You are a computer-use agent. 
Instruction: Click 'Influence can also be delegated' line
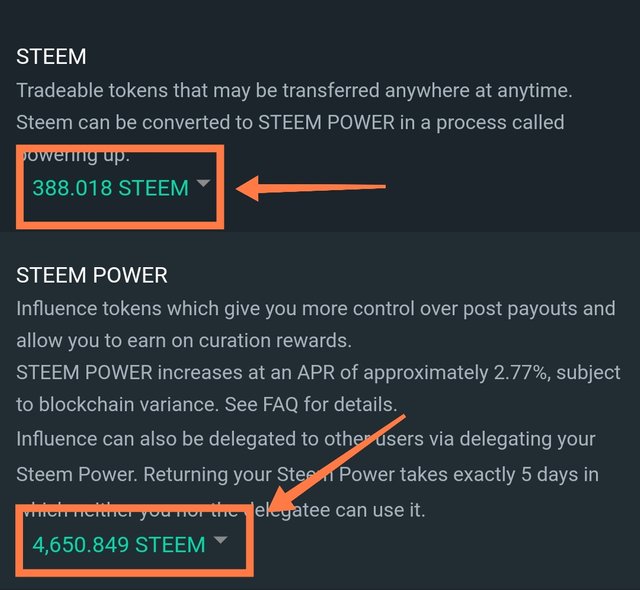click(306, 439)
